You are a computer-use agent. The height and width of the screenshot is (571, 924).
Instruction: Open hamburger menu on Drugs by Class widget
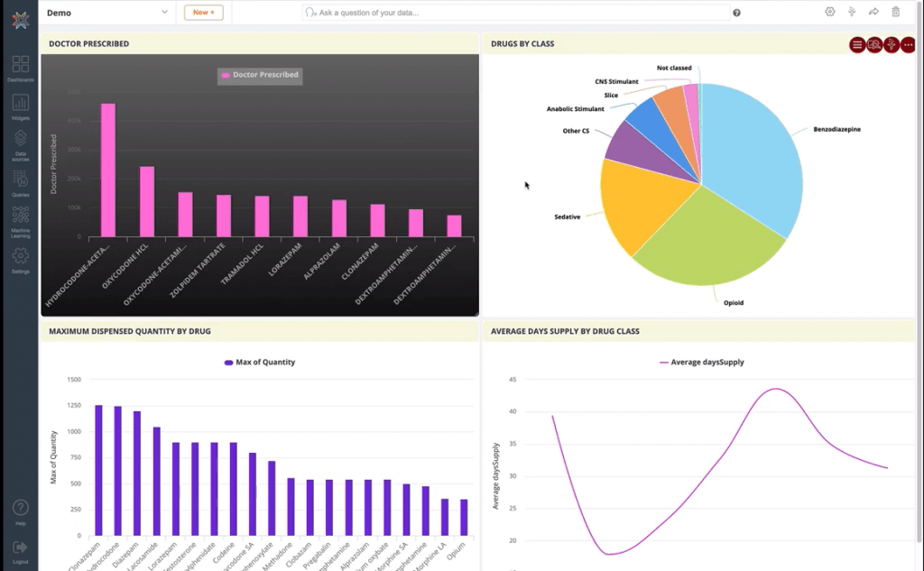857,44
